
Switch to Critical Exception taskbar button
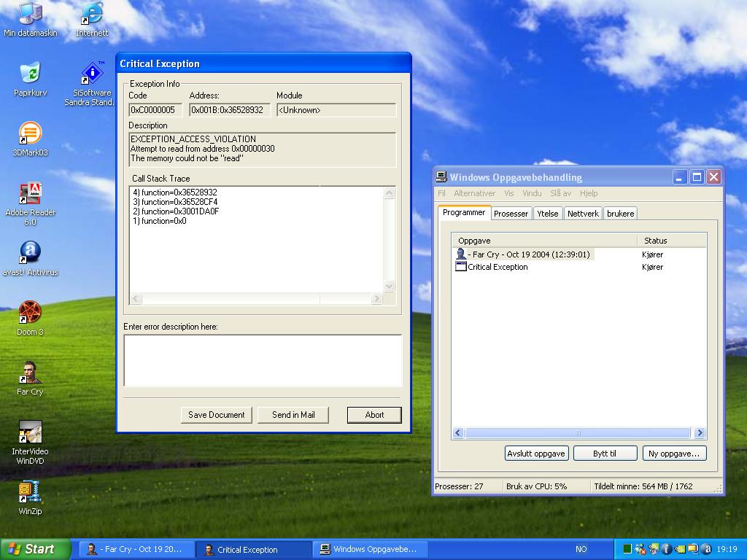pos(253,549)
